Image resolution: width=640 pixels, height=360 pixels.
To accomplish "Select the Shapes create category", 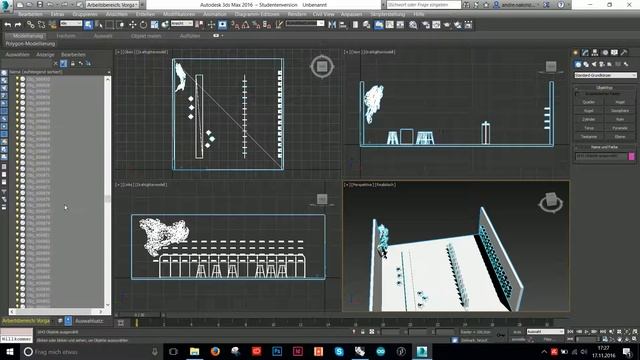I will pos(586,64).
